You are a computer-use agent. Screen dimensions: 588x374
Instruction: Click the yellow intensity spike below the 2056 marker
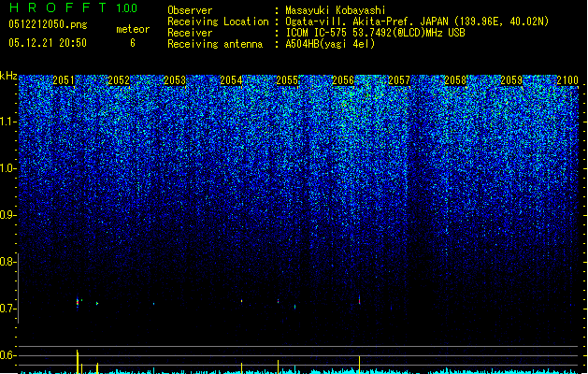pyautogui.click(x=359, y=365)
